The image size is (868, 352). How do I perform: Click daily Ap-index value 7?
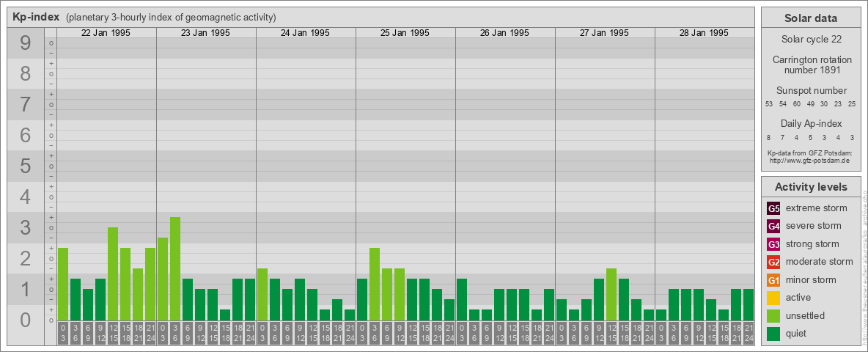tap(783, 137)
